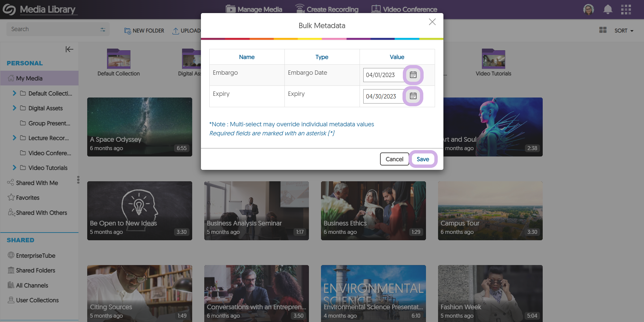This screenshot has width=644, height=322.
Task: Go to Video Conference tab
Action: point(404,9)
